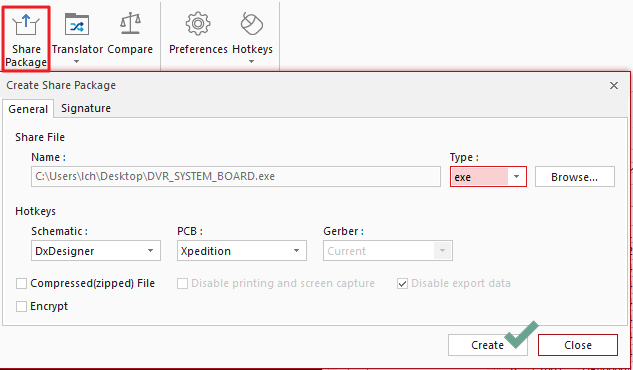Enable Compressed(zipped) File checkbox
633x370 pixels.
[x=21, y=284]
